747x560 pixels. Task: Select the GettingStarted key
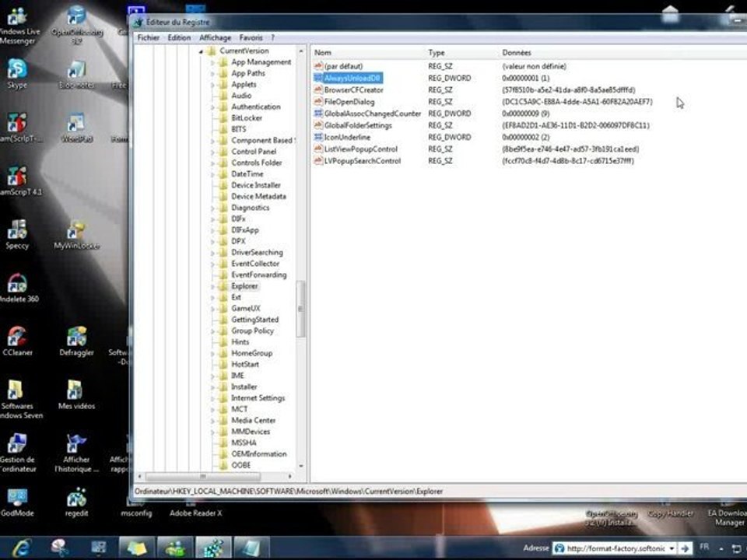255,320
